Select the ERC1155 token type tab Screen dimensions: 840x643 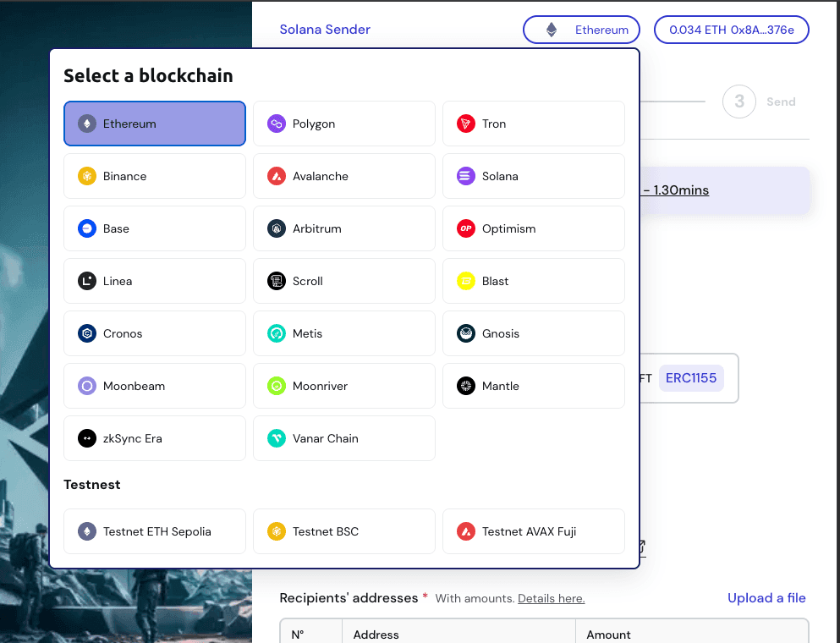click(x=691, y=378)
